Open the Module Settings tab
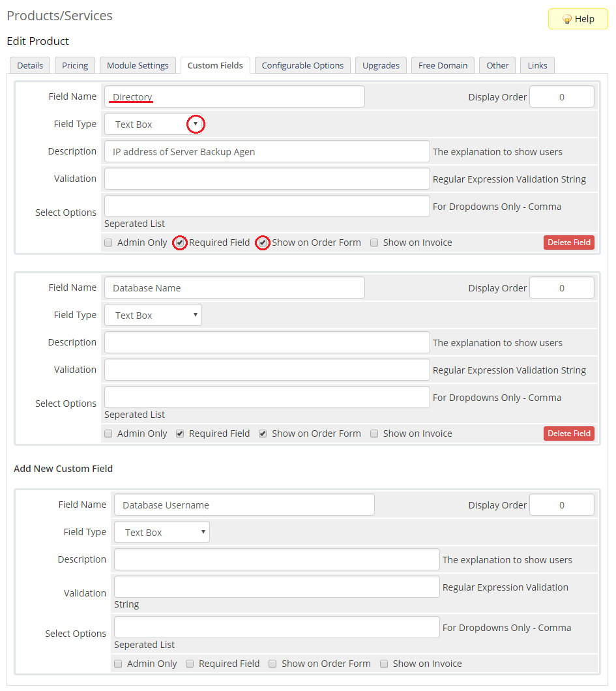 coord(138,65)
